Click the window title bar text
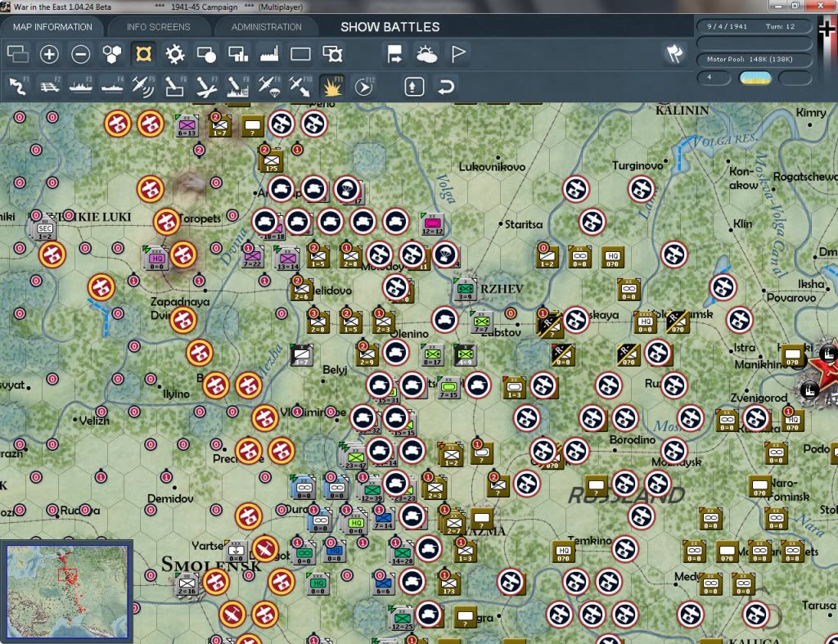This screenshot has height=644, width=838. pos(158,7)
